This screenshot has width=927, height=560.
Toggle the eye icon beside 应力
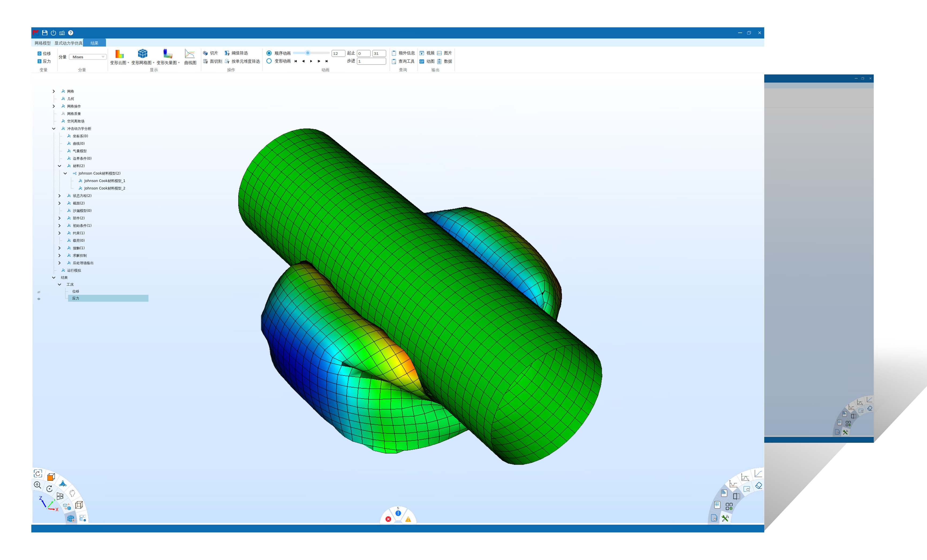[39, 299]
